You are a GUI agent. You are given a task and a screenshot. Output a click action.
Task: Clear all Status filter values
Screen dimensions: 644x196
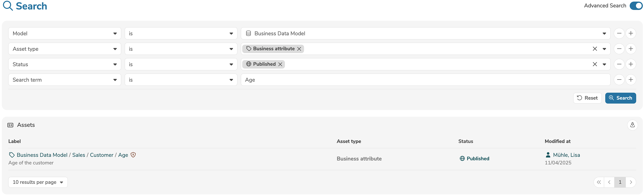[x=594, y=65]
